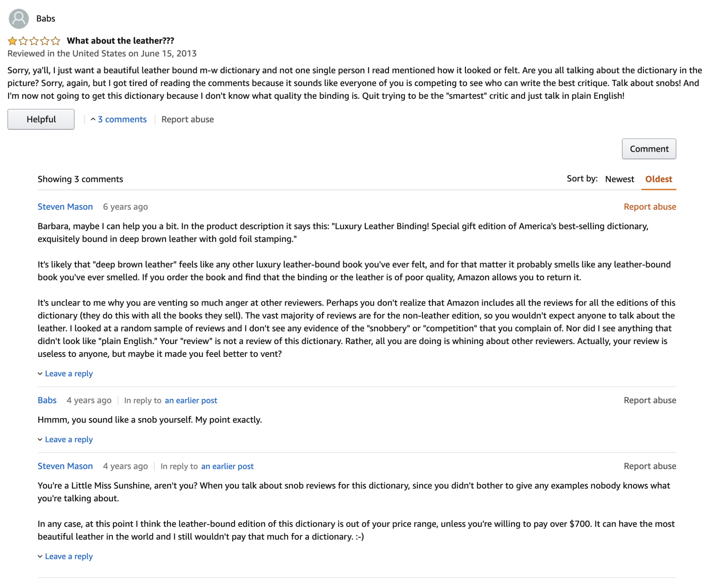The width and height of the screenshot is (710, 588).
Task: Select the fourth rating star
Action: (45, 41)
